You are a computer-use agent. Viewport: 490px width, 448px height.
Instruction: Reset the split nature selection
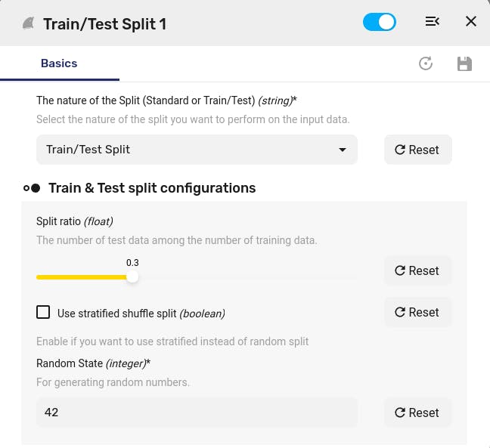point(418,150)
